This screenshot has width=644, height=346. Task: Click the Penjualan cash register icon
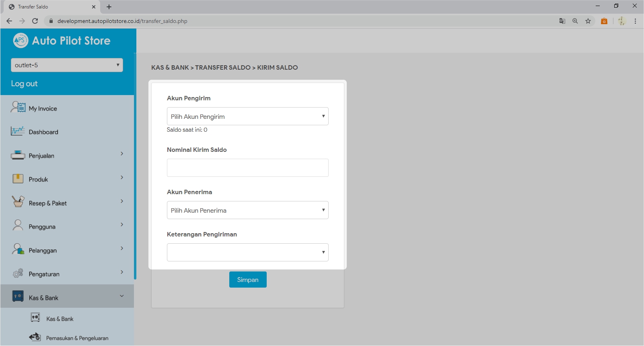click(x=18, y=155)
